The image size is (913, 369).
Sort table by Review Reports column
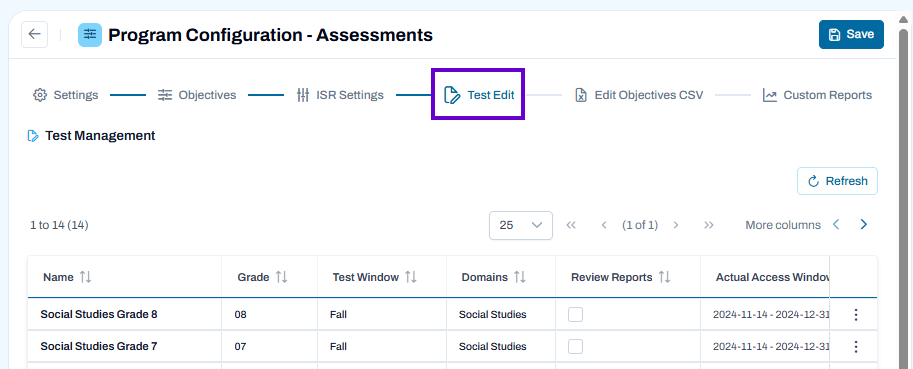point(664,278)
